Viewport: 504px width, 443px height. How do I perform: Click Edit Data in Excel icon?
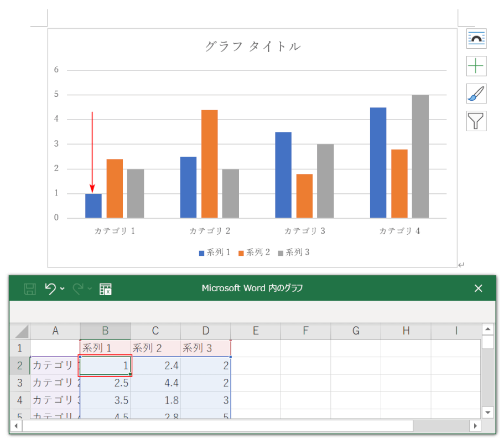[106, 289]
